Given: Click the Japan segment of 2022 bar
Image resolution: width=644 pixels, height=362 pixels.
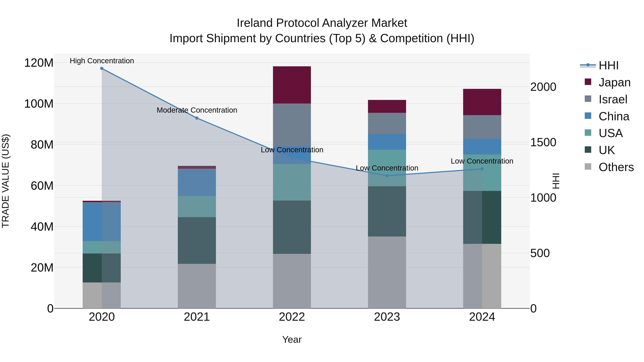Looking at the screenshot, I should 292,85.
